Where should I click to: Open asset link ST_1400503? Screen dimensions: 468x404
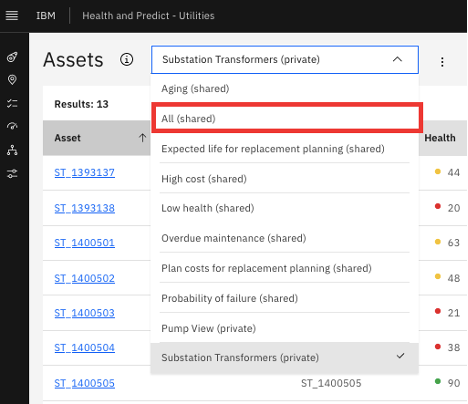point(85,313)
